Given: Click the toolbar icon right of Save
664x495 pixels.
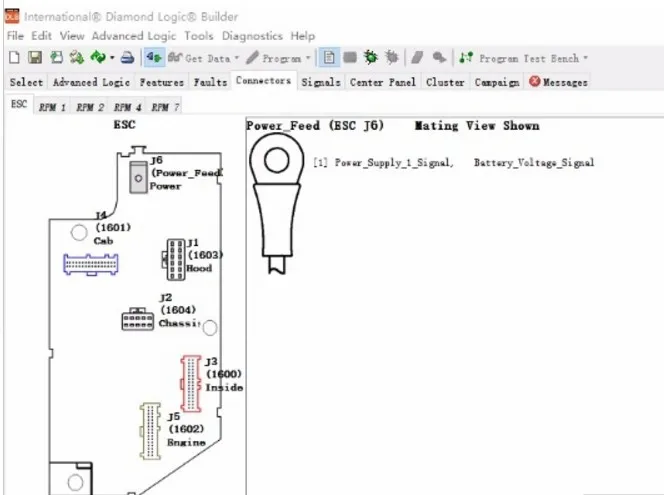Looking at the screenshot, I should point(56,57).
